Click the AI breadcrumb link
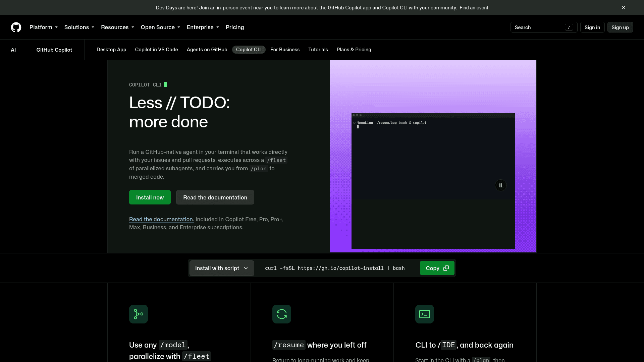Screen dimensions: 644x362 13,50
